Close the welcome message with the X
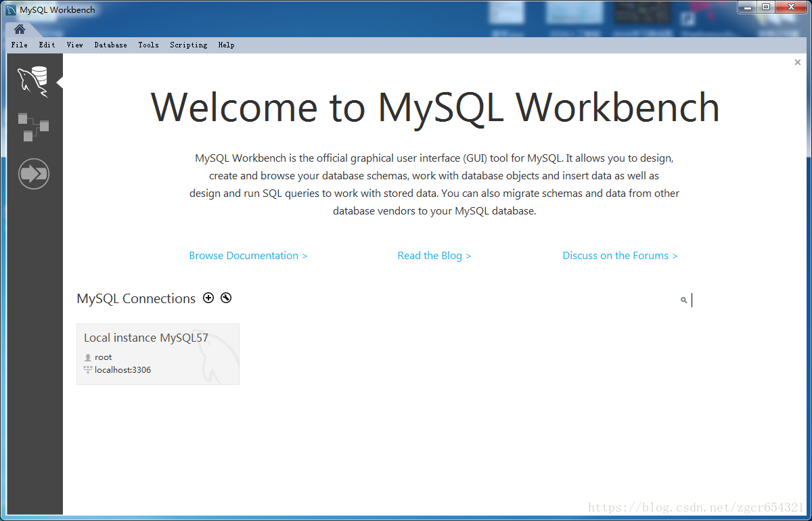The width and height of the screenshot is (812, 521). click(798, 62)
